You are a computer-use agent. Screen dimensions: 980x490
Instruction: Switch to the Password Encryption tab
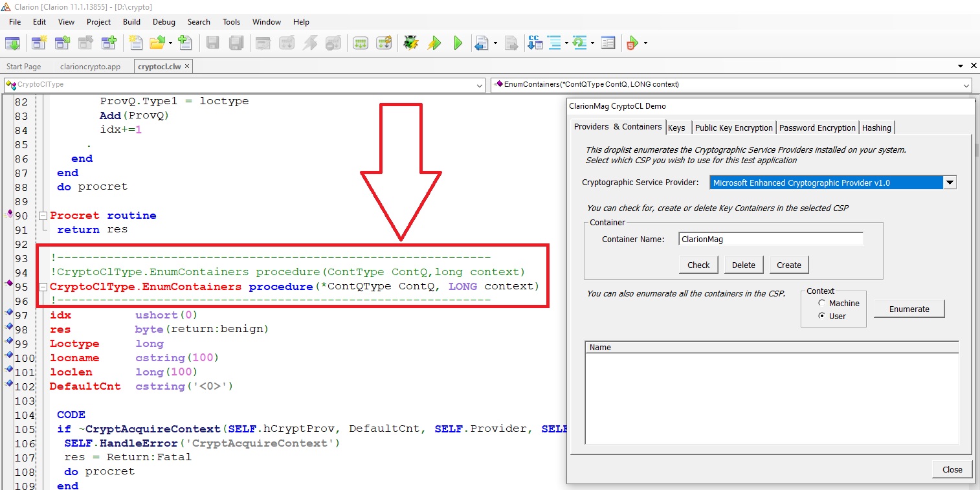[x=818, y=128]
